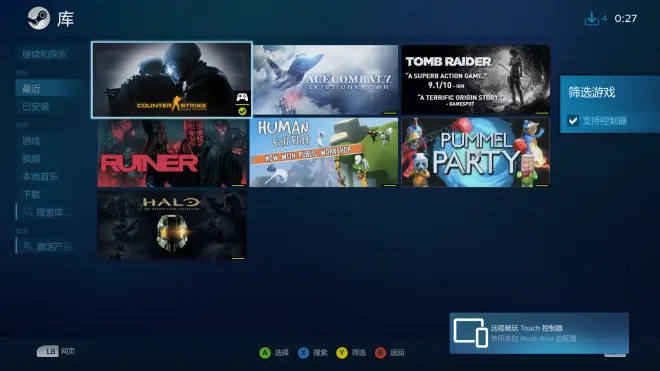Click the controller icon on Counter-Strike tile
Screen dimensions: 660x371
tap(242, 98)
